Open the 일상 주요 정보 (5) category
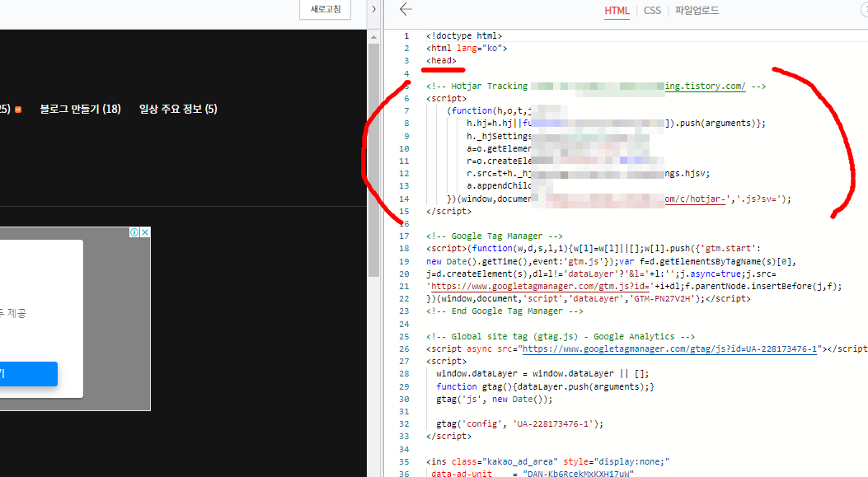This screenshot has height=477, width=868. click(178, 109)
